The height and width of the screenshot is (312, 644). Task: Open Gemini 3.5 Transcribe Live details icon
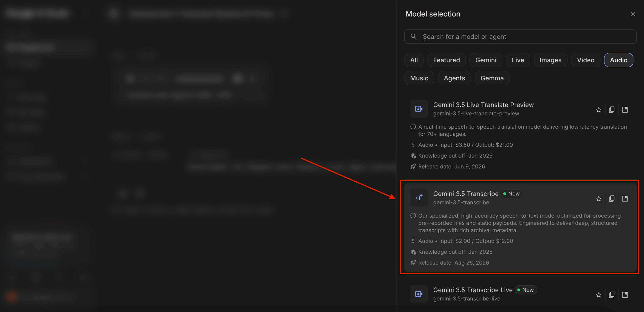tap(625, 295)
